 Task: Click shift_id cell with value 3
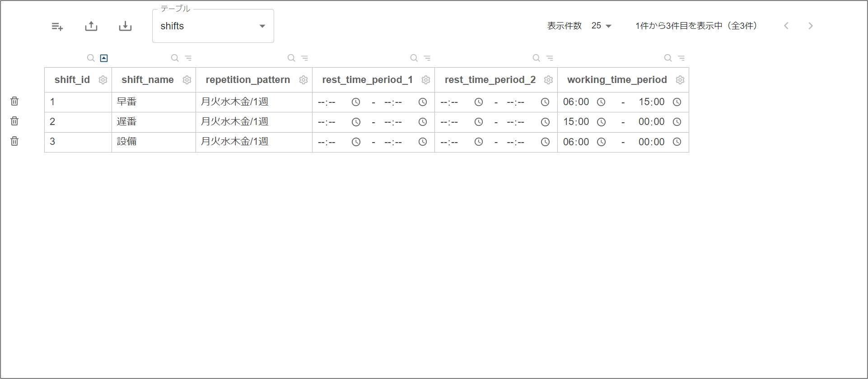tap(78, 142)
